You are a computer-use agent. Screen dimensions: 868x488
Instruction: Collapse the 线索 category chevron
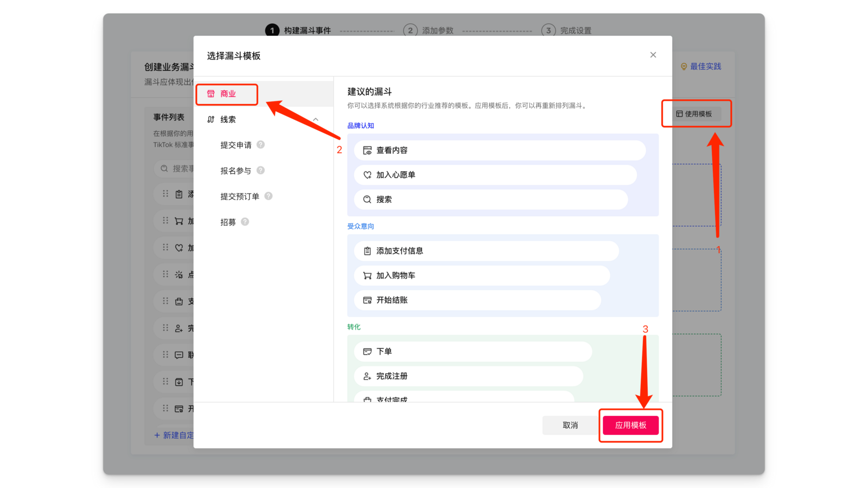[316, 119]
